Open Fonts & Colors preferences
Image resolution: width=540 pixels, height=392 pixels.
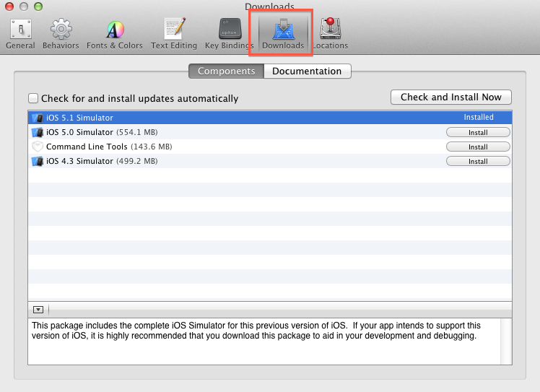tap(114, 35)
